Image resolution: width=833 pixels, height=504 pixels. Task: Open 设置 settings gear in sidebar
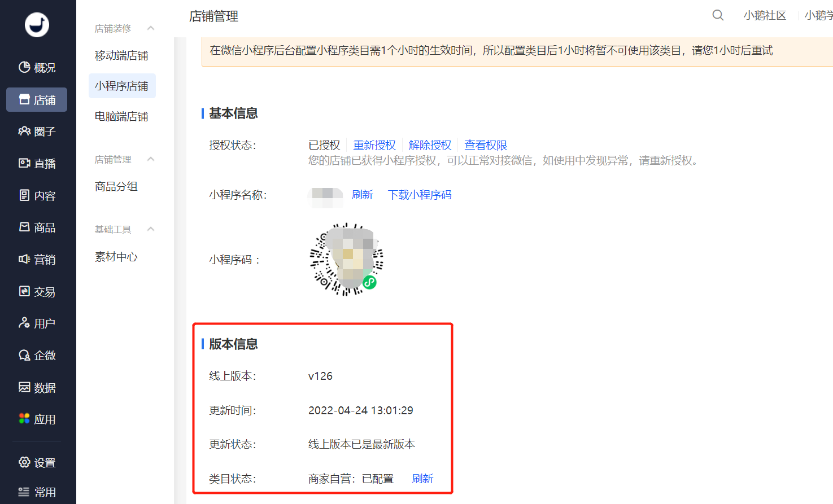24,462
